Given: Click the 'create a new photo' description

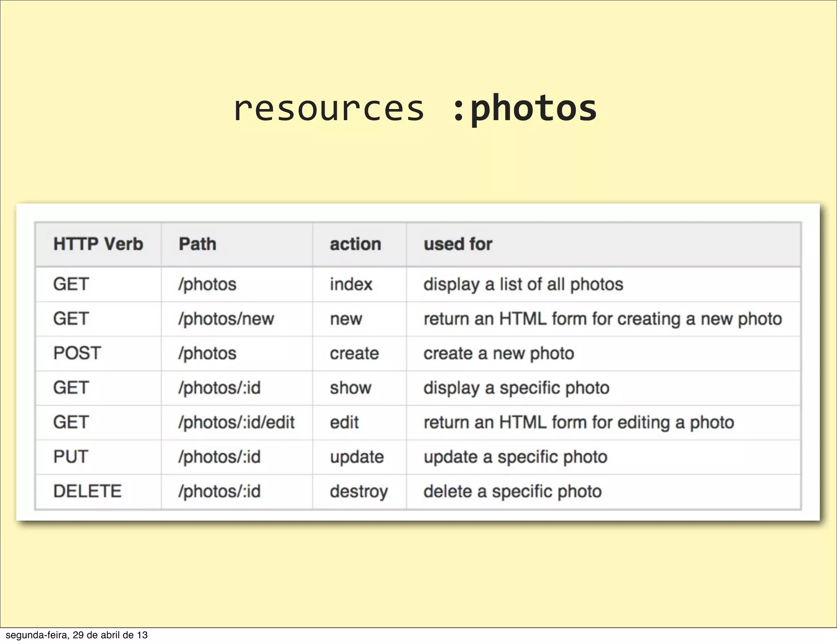Looking at the screenshot, I should click(499, 353).
